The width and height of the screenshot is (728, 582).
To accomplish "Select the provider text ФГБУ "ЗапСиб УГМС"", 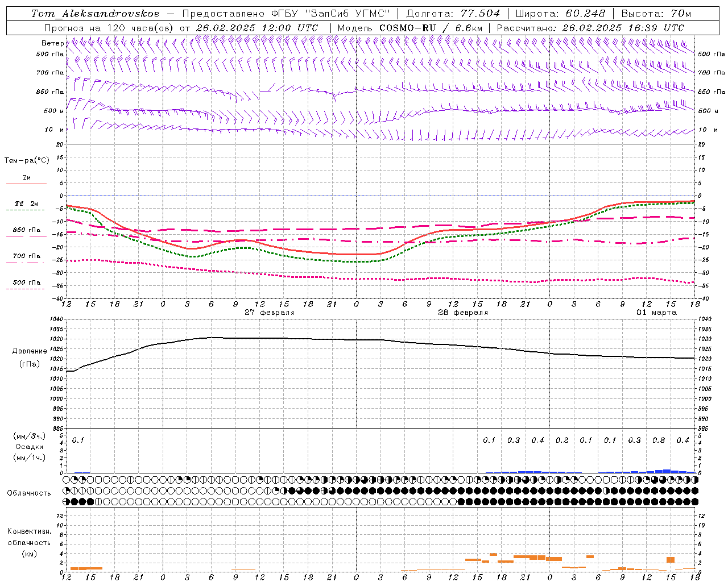I will [330, 14].
